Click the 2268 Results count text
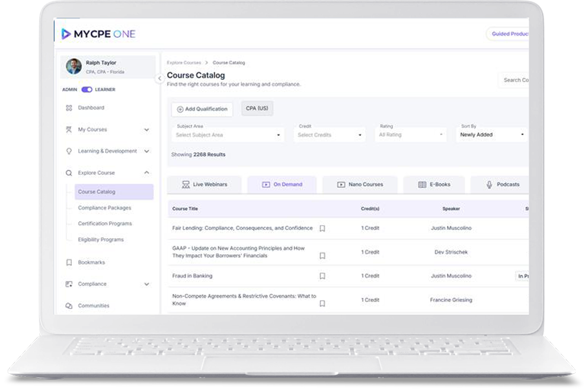This screenshot has height=391, width=588. [209, 155]
